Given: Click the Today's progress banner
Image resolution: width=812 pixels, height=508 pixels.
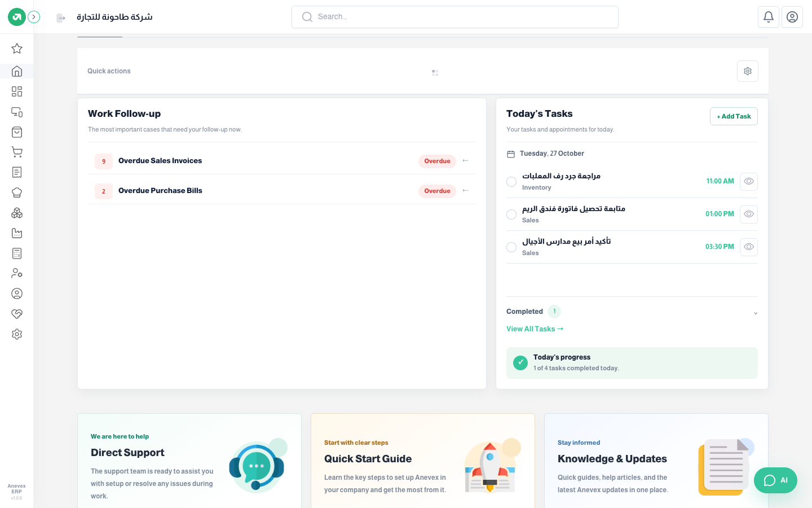Looking at the screenshot, I should pos(632,363).
